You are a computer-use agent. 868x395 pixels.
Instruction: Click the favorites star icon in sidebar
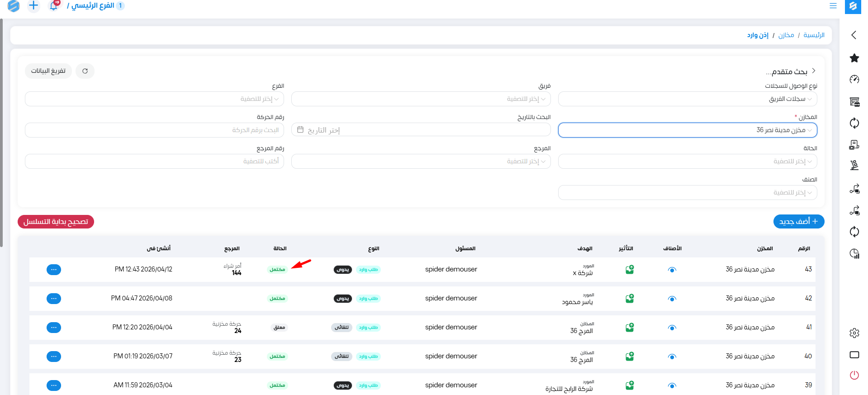click(x=854, y=58)
